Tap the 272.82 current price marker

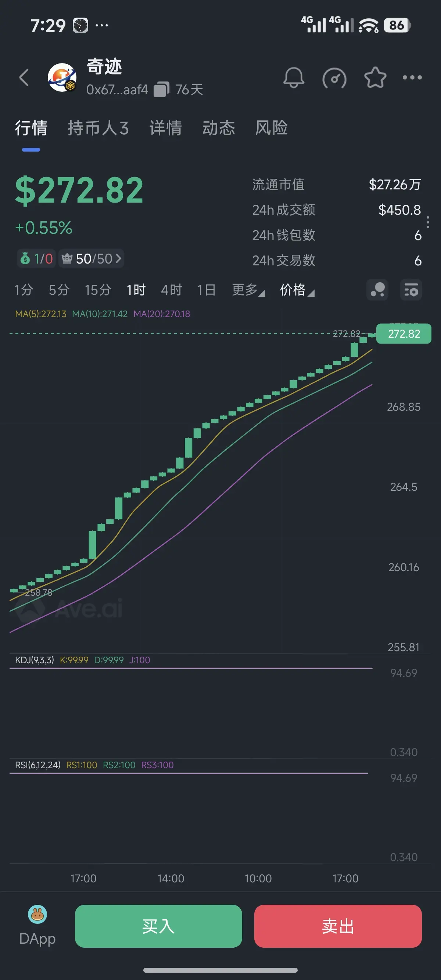pos(403,334)
